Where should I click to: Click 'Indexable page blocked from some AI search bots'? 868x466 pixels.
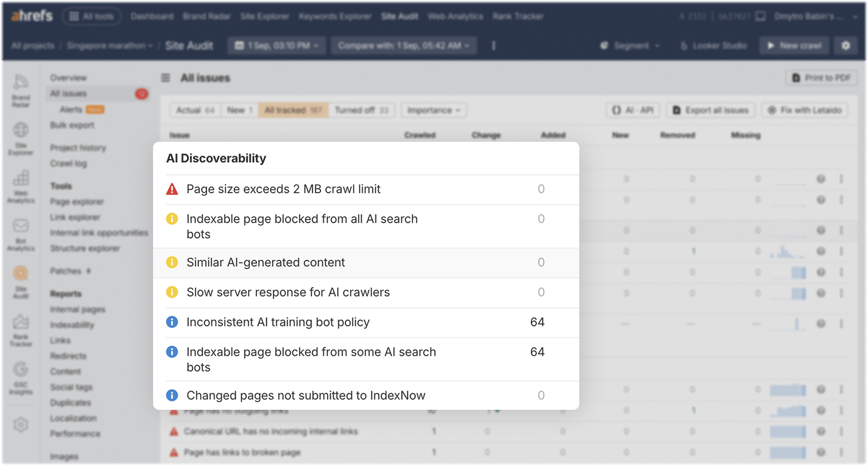311,360
